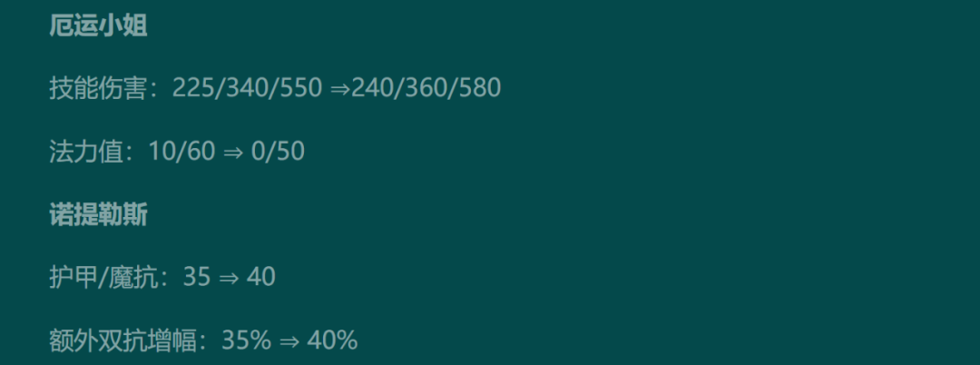Click the arrow in the 护甲/魔抗 line

click(x=229, y=278)
